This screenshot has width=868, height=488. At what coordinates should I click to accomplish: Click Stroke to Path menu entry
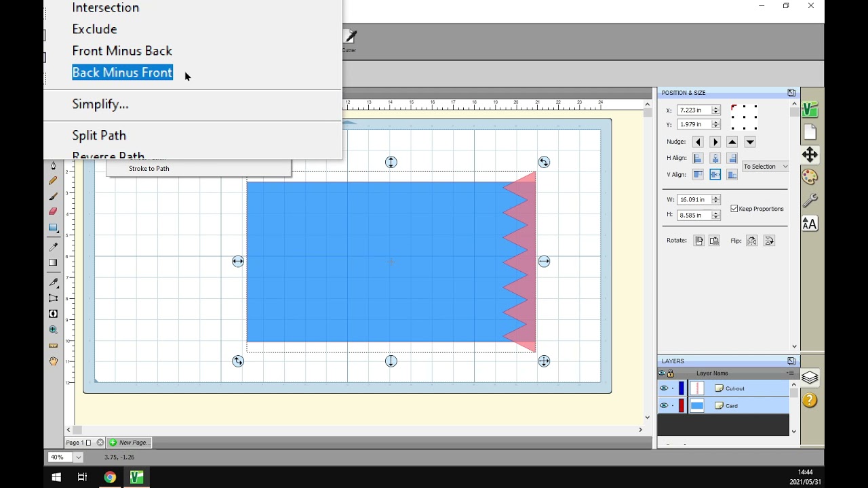(149, 168)
